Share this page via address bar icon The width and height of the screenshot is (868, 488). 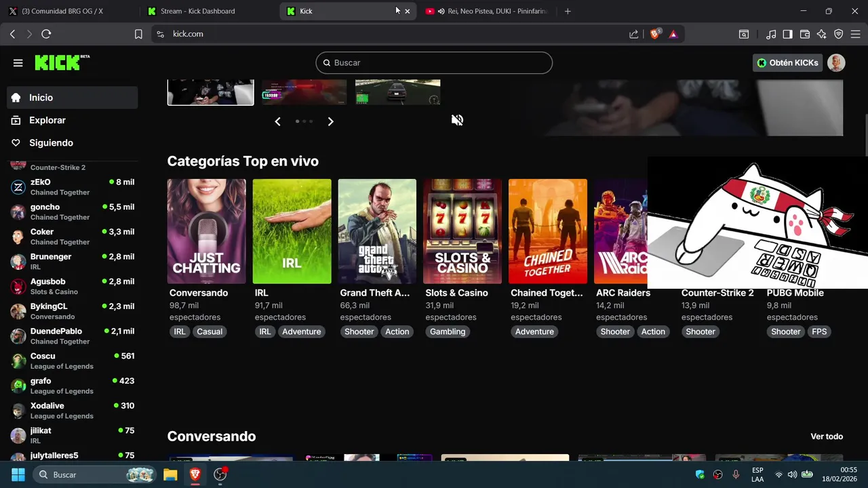click(633, 34)
